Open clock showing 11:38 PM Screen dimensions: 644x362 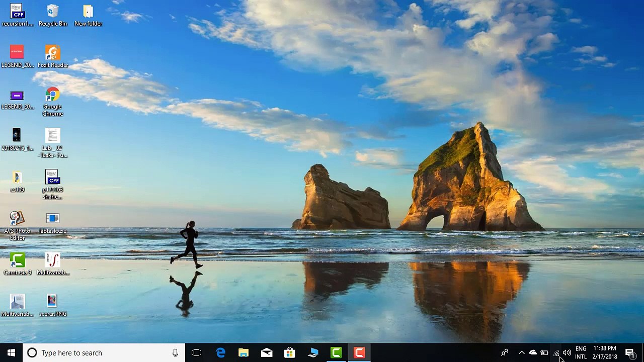(x=605, y=353)
